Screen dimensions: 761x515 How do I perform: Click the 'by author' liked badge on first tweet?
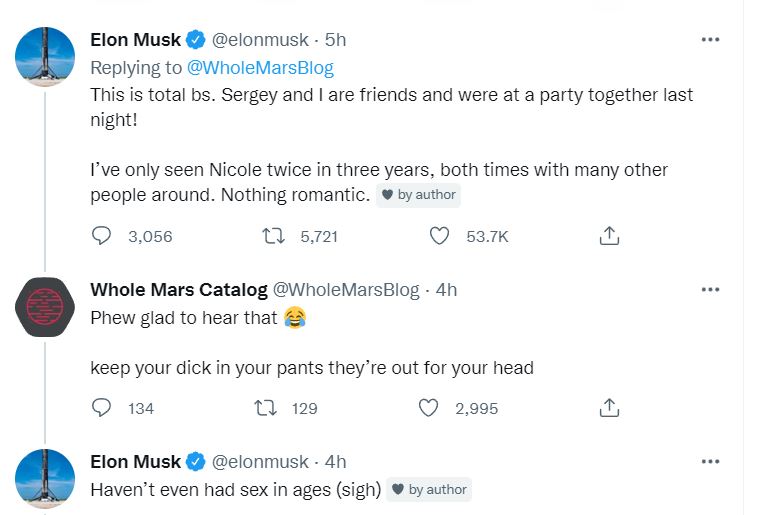[x=419, y=195]
